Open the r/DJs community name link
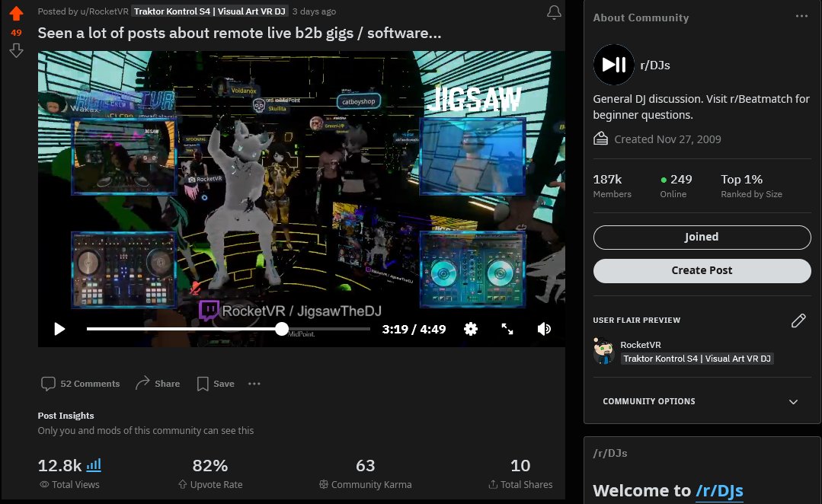The width and height of the screenshot is (822, 504). pyautogui.click(x=655, y=65)
